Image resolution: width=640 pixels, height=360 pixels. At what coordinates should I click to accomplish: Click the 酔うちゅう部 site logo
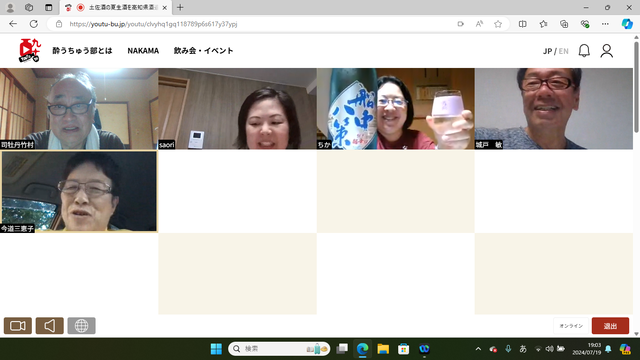pos(30,50)
